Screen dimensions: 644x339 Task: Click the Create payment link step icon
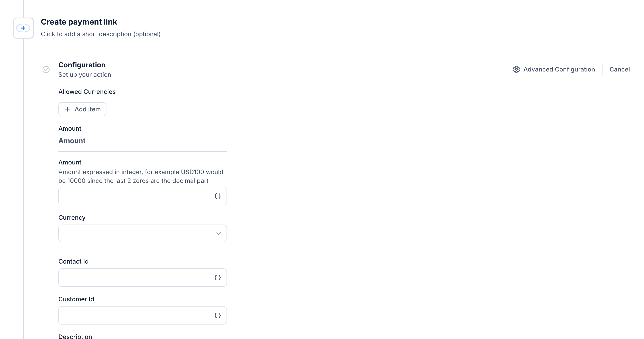(x=23, y=28)
